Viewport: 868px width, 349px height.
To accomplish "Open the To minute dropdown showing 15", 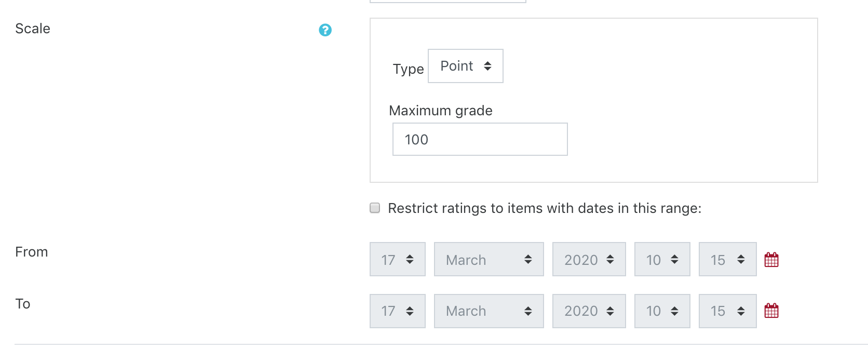I will (x=727, y=311).
